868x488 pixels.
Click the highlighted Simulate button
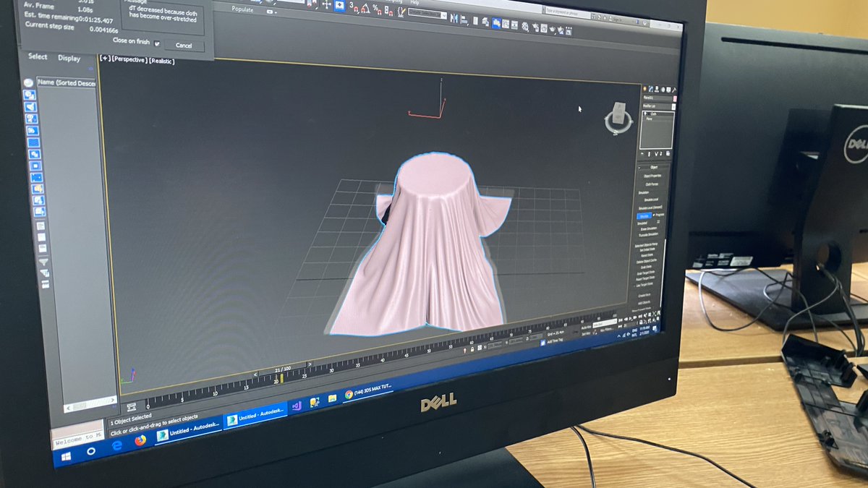644,215
